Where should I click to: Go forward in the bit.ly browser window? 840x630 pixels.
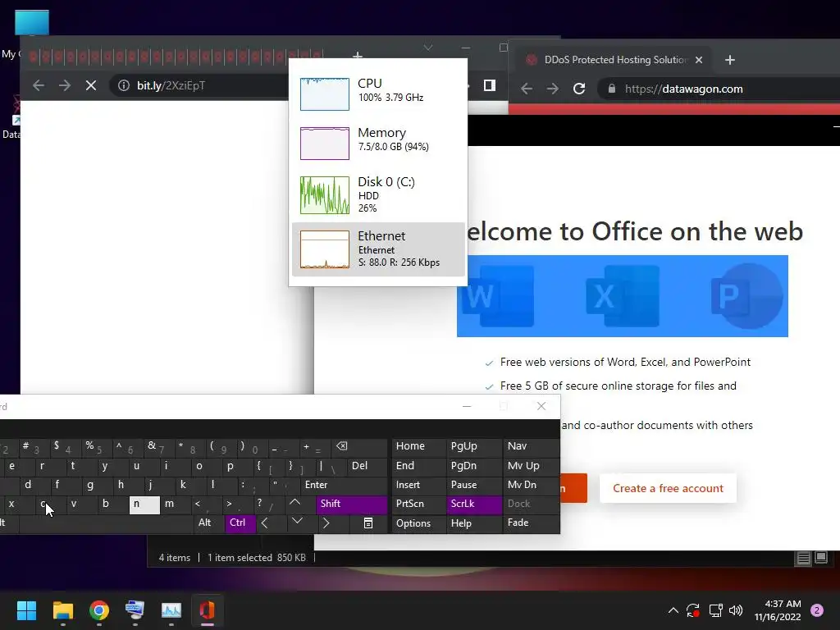[x=65, y=85]
